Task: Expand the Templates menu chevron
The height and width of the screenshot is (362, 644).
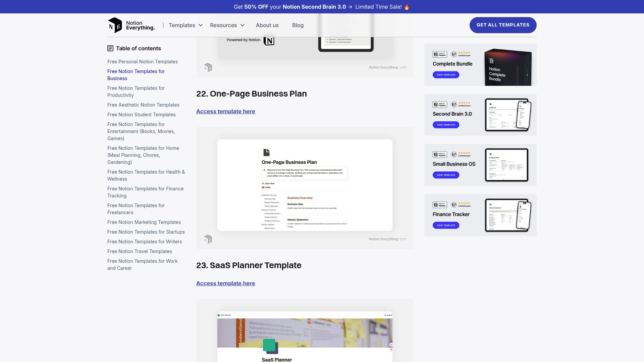Action: pyautogui.click(x=201, y=25)
